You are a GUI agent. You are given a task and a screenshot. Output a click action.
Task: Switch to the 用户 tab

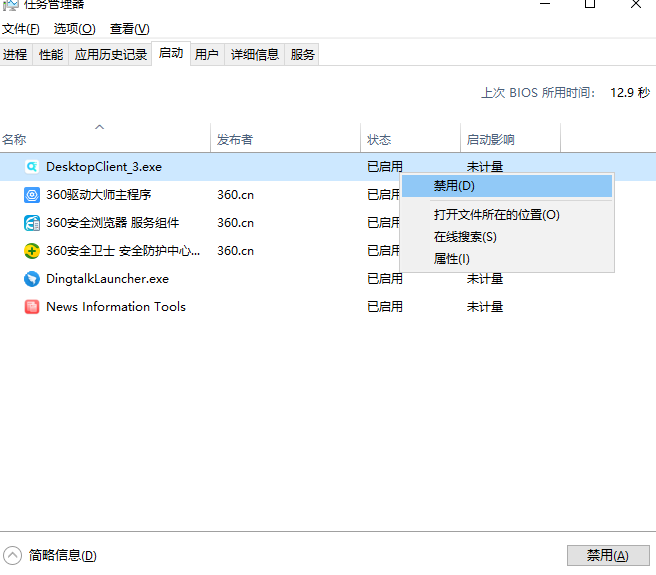(207, 54)
